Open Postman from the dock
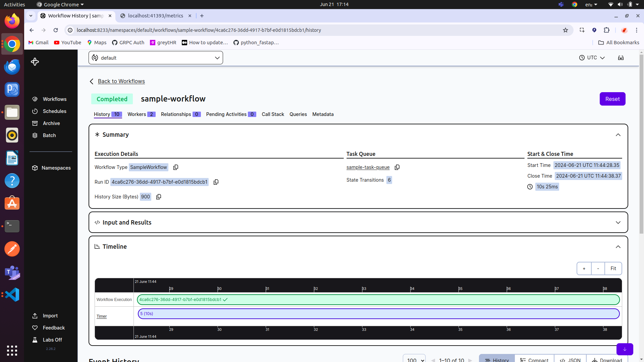 (x=12, y=249)
